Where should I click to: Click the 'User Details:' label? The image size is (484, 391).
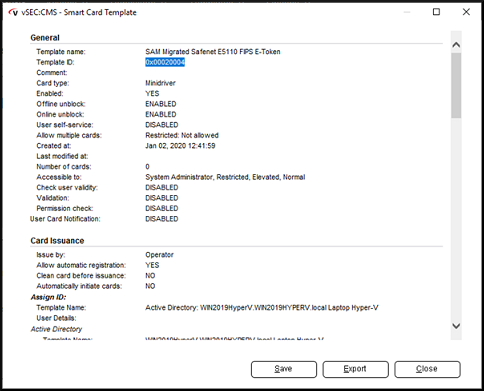coord(56,318)
